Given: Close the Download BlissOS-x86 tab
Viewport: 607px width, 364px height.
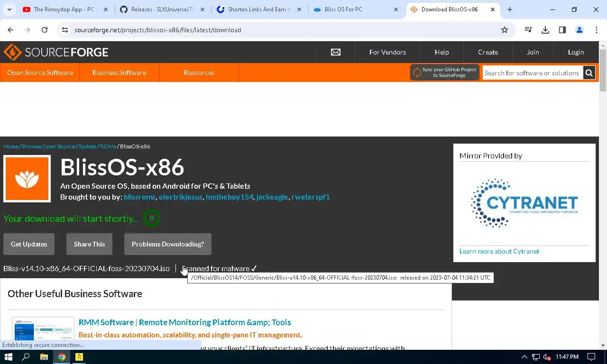Looking at the screenshot, I should 493,9.
